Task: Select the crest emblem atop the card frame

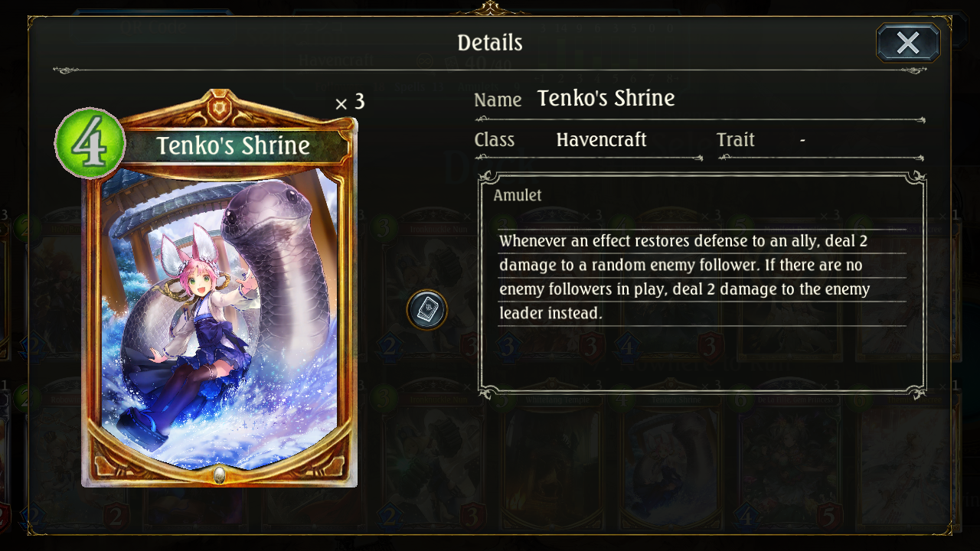Action: coord(220,106)
